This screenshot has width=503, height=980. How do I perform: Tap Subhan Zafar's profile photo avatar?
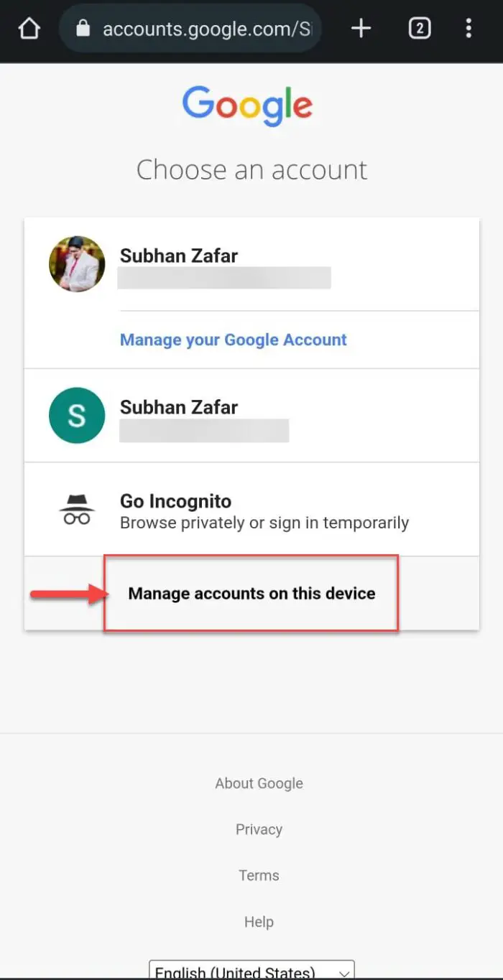[x=76, y=263]
